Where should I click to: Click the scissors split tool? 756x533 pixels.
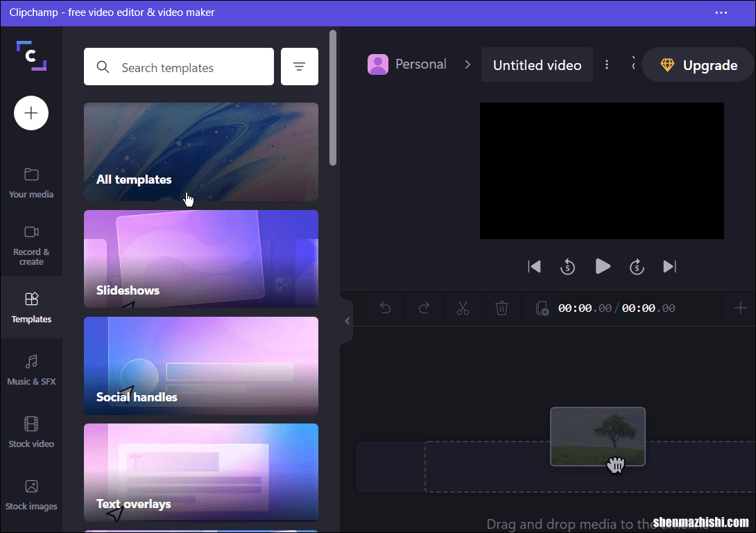(x=463, y=308)
